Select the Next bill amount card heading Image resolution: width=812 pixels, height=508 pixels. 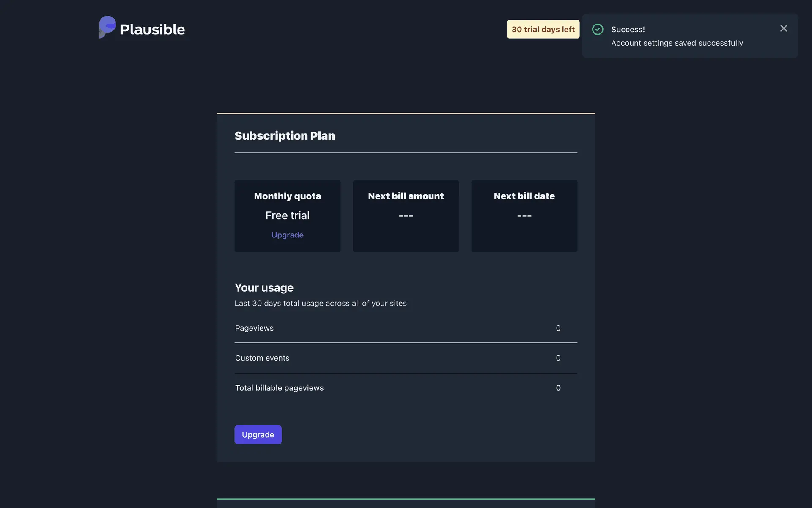(406, 196)
